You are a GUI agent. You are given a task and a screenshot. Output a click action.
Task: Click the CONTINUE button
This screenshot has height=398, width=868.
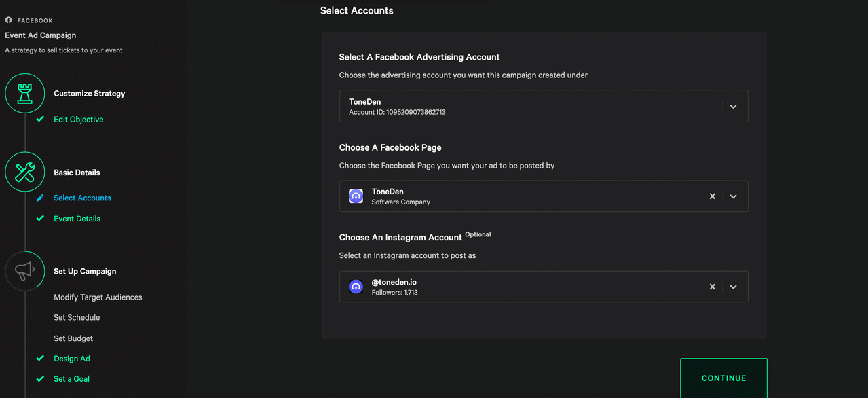tap(723, 378)
